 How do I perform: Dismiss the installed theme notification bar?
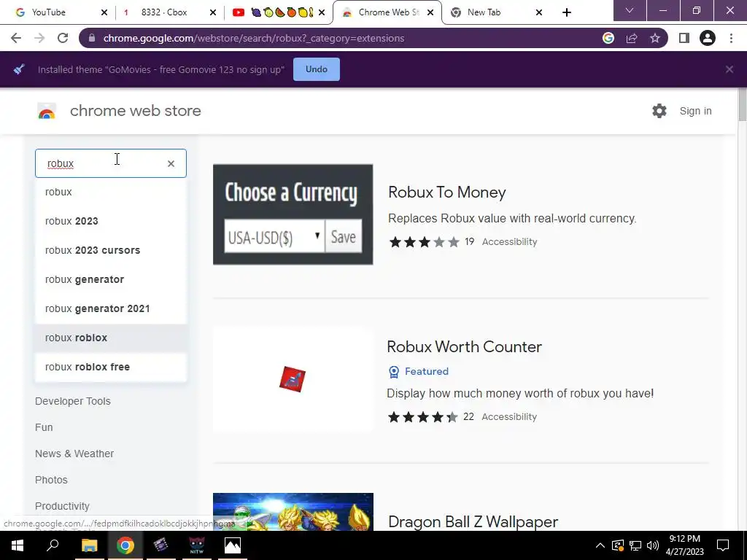(x=729, y=69)
